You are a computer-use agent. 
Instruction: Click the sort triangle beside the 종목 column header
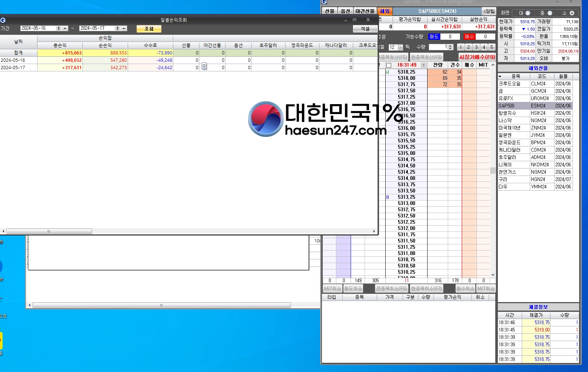tap(500, 77)
